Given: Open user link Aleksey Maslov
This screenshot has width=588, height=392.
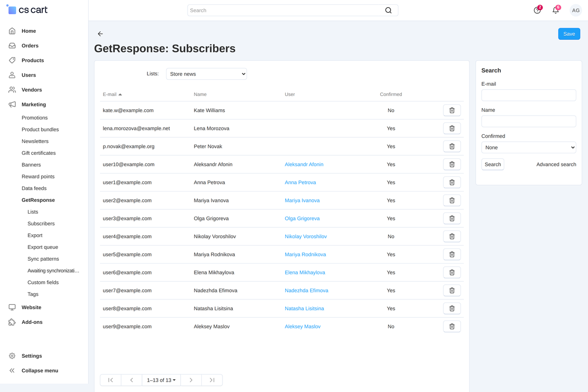Looking at the screenshot, I should [302, 326].
